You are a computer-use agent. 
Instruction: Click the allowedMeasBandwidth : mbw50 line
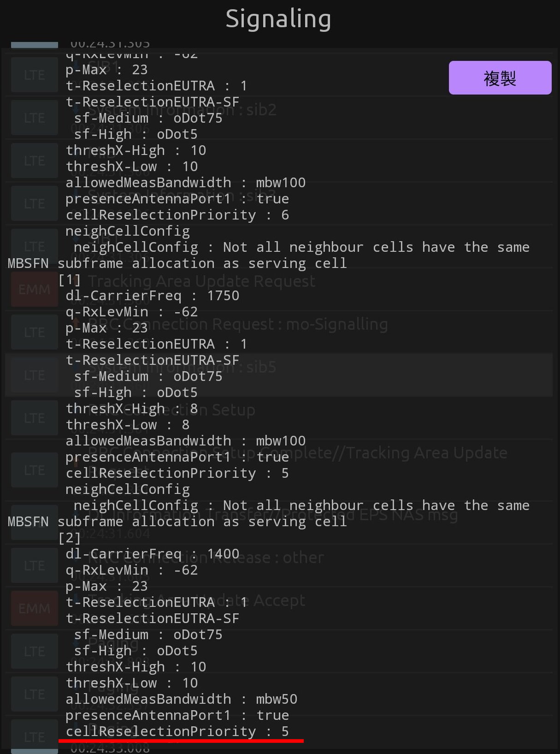pyautogui.click(x=181, y=699)
